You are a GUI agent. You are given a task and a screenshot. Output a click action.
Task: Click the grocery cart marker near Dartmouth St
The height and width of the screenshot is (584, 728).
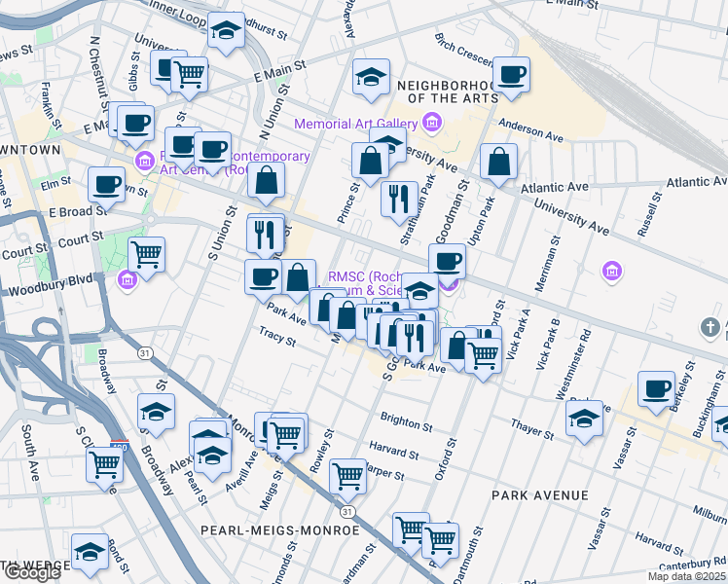(441, 544)
